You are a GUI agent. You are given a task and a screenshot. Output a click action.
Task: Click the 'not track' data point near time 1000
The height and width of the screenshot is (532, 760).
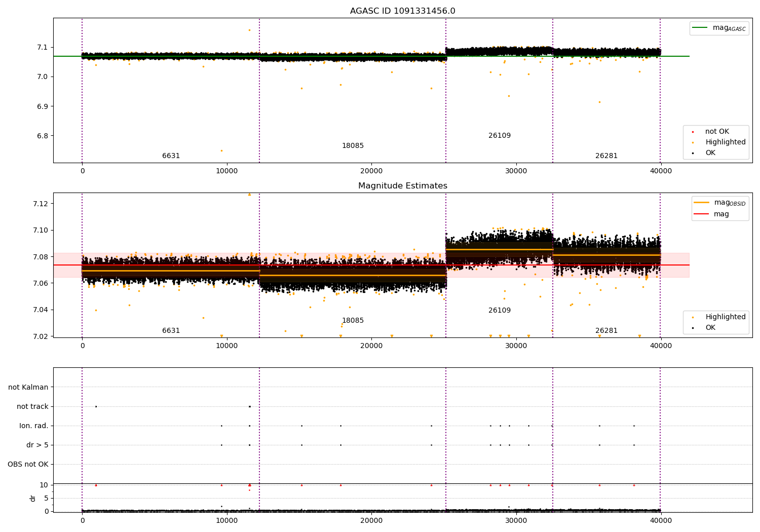[x=96, y=406]
